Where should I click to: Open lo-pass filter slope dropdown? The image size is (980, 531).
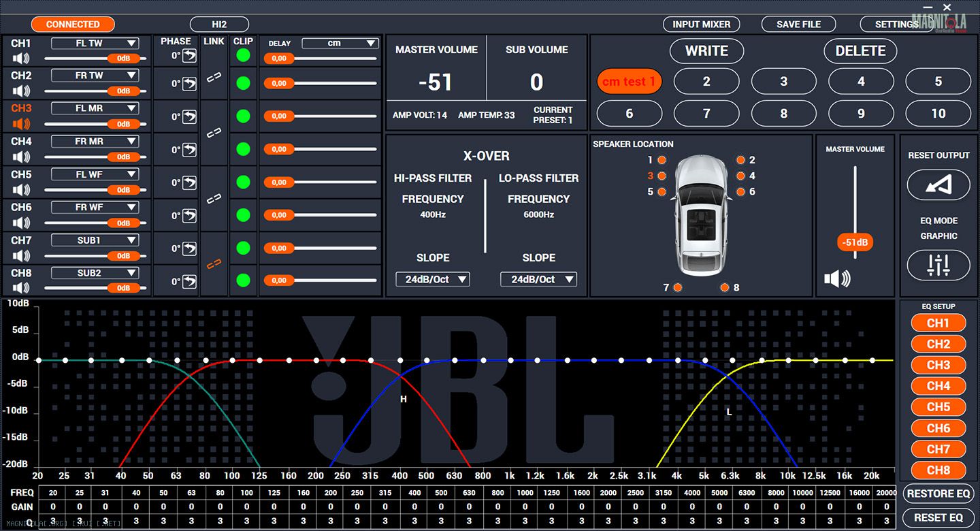(538, 279)
